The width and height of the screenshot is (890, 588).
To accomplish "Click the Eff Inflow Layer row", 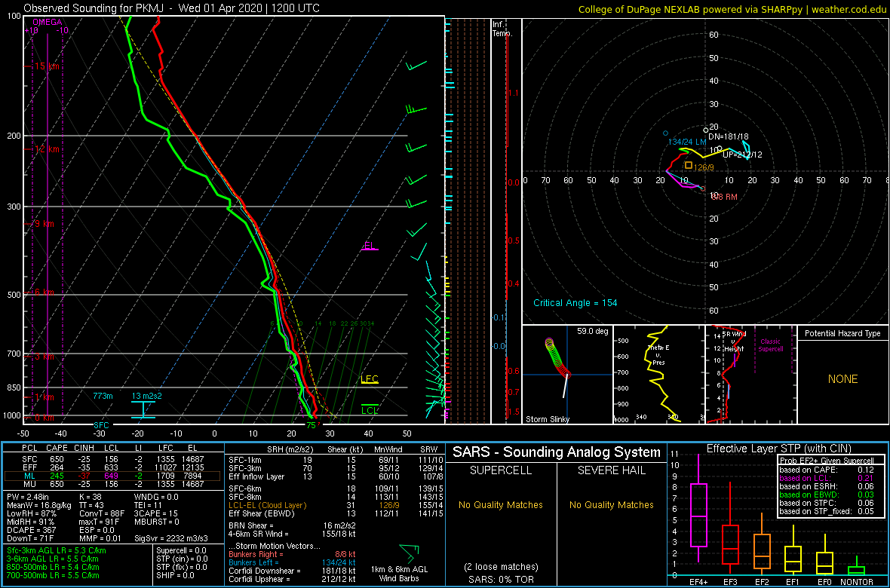I will [x=335, y=475].
